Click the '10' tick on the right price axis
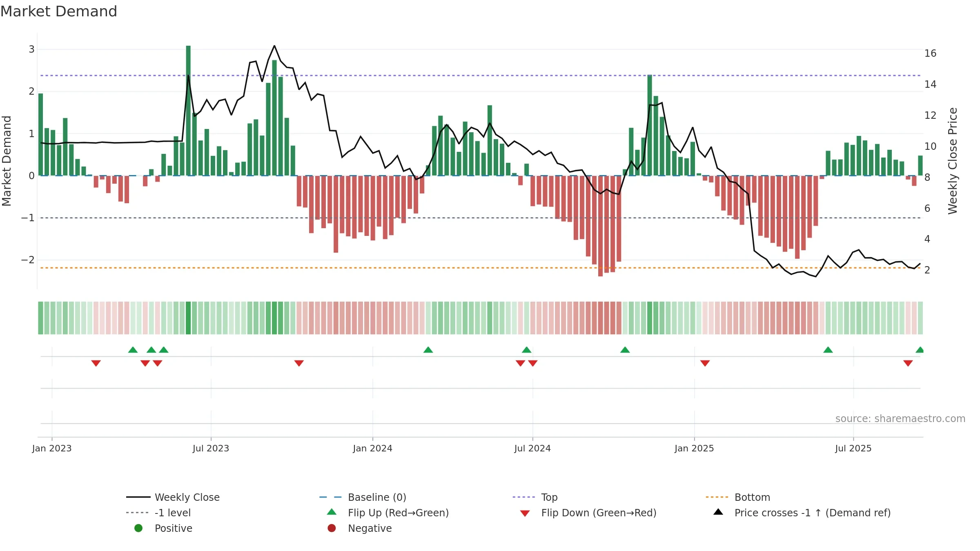Screen dimensions: 980x551 coord(930,146)
